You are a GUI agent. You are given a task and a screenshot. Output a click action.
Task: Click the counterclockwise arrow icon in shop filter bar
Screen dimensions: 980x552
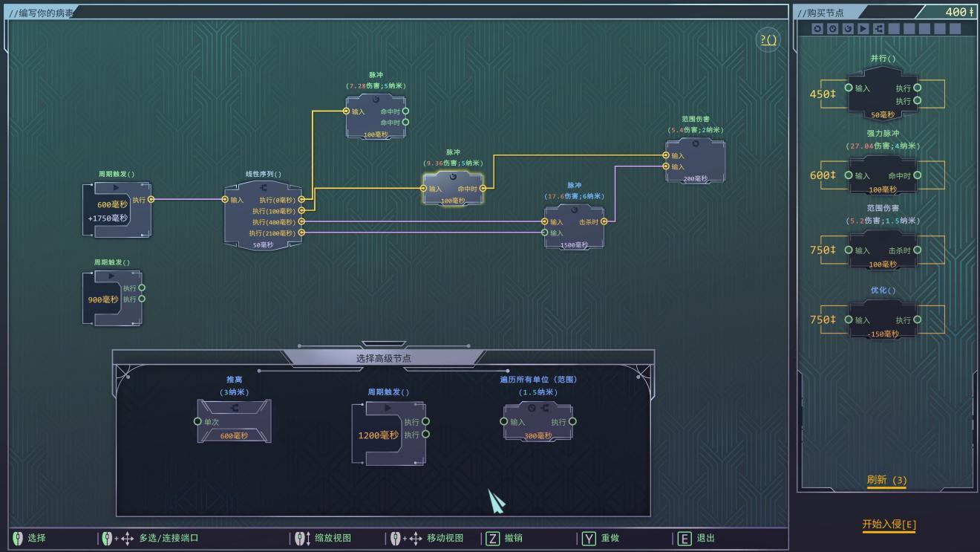[x=817, y=28]
